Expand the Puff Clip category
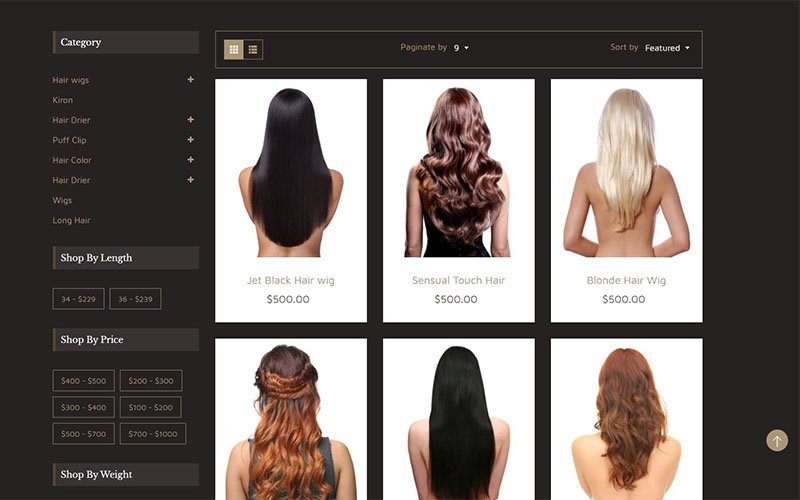800x500 pixels. [x=190, y=140]
